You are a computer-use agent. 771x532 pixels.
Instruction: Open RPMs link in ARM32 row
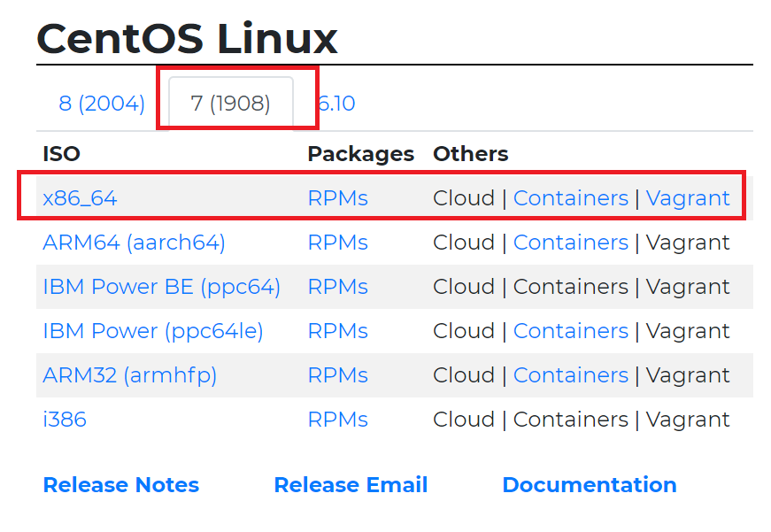338,375
